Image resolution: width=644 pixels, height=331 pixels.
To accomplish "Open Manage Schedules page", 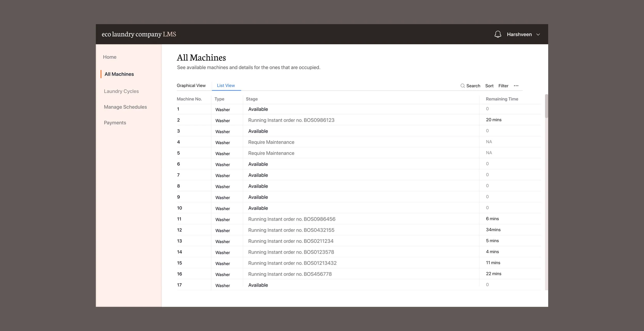I will (125, 107).
